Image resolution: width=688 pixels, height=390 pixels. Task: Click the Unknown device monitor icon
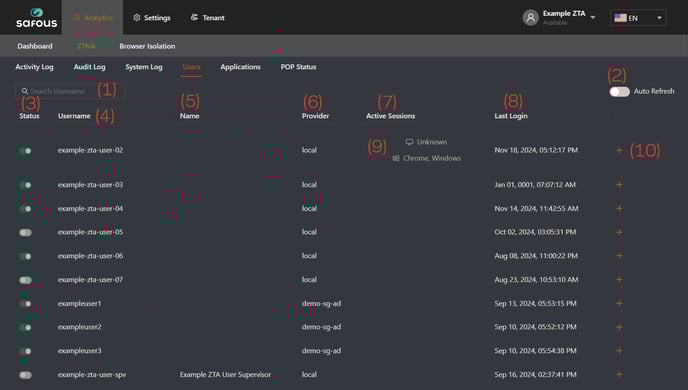pos(409,142)
